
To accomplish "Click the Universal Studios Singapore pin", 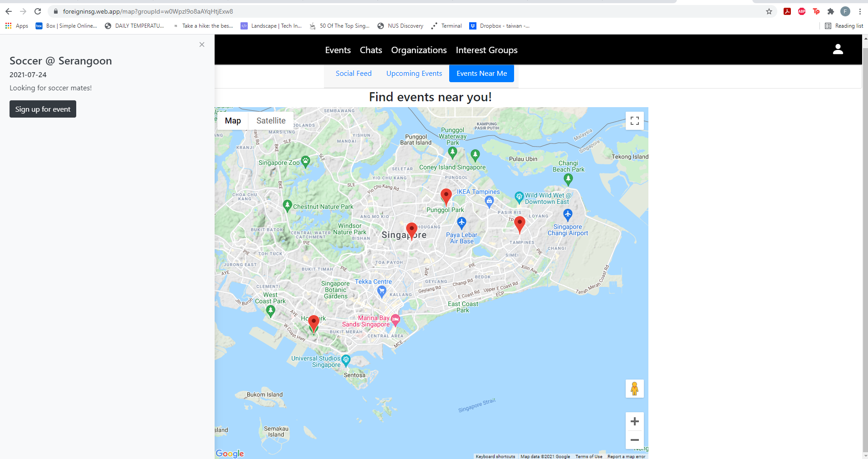I will point(346,361).
